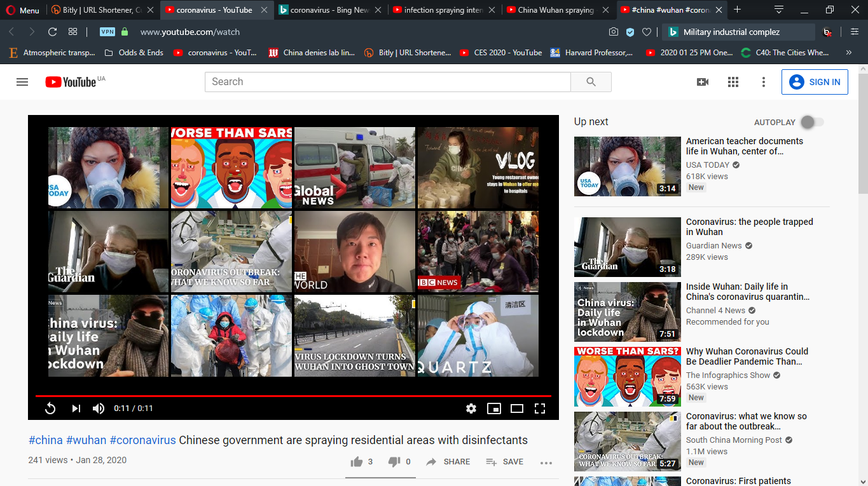Go forward to next page
This screenshot has height=486, width=868.
coord(32,32)
